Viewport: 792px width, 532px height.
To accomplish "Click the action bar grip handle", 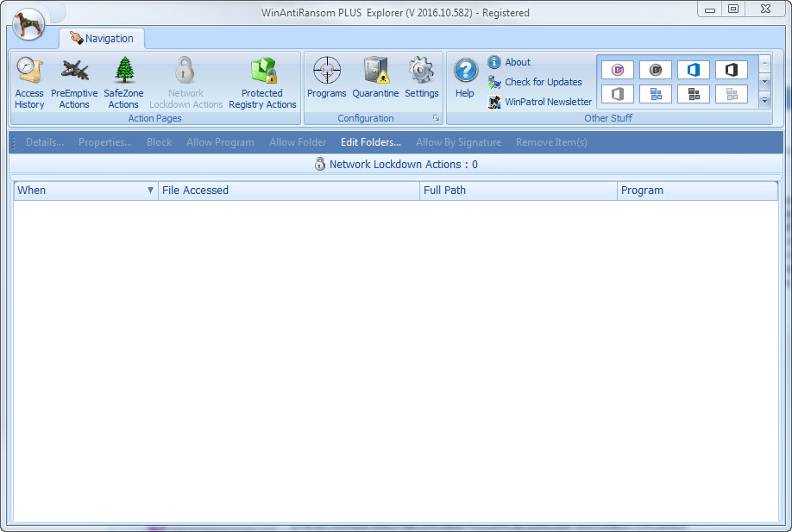I will [14, 142].
